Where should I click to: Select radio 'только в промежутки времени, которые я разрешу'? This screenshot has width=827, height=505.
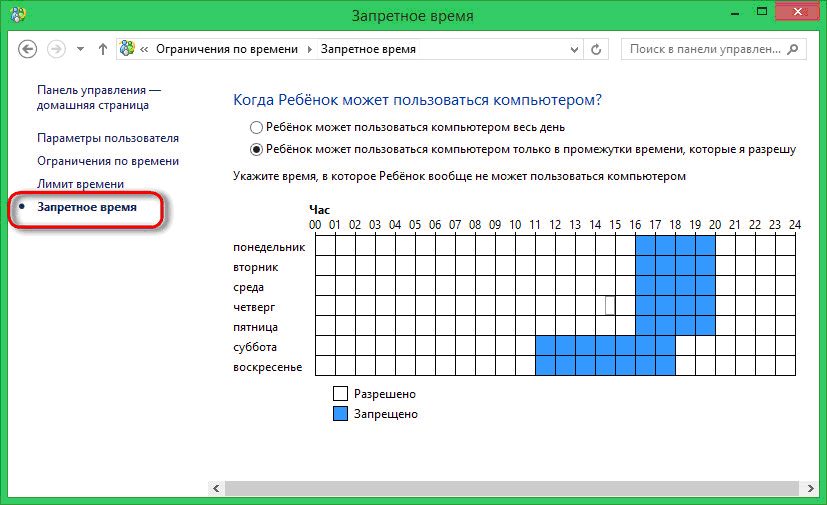tap(256, 149)
